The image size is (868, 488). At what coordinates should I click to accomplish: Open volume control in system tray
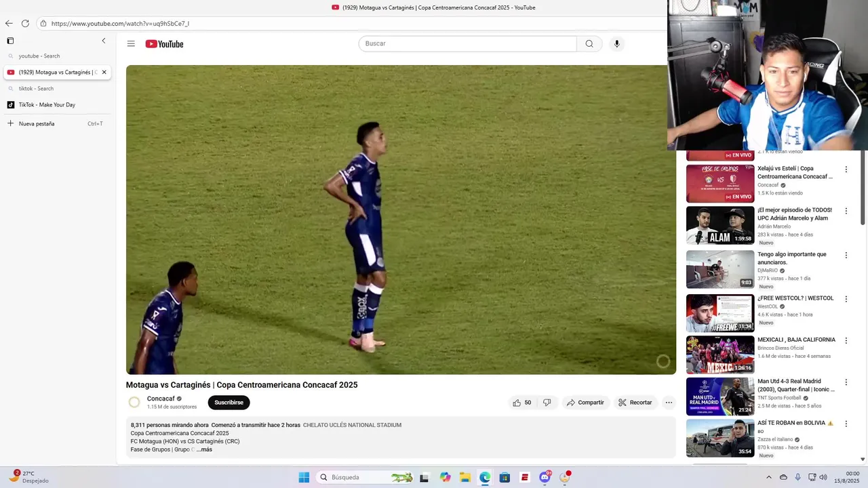(823, 477)
